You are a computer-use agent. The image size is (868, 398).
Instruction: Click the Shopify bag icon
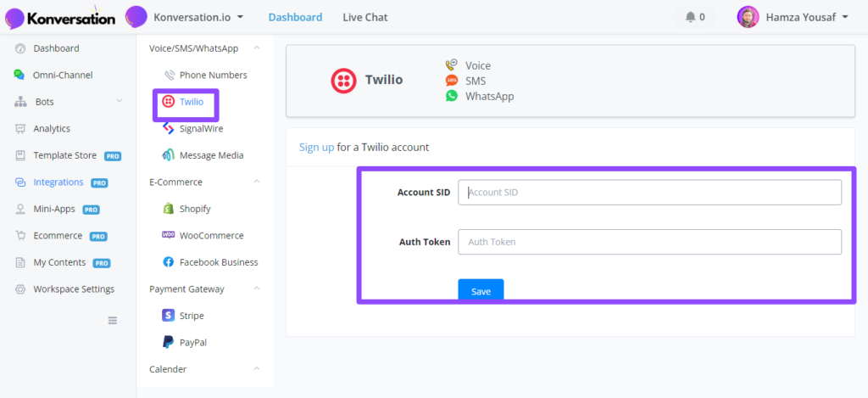pos(169,209)
